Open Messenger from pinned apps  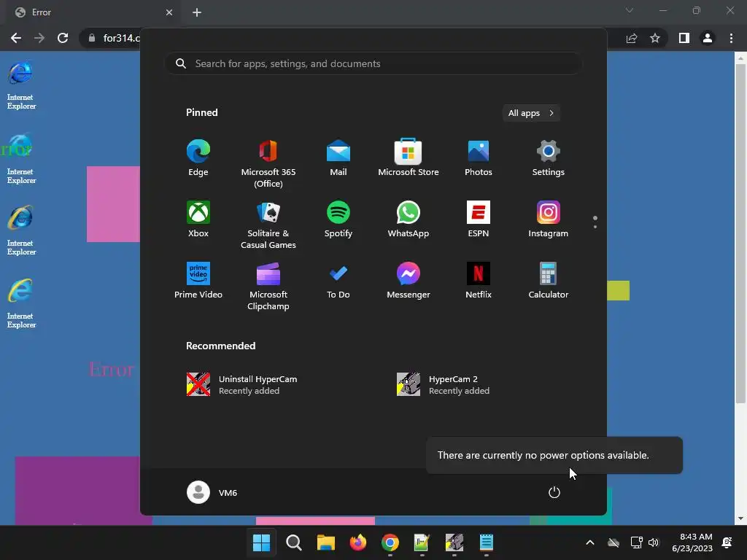pos(409,281)
